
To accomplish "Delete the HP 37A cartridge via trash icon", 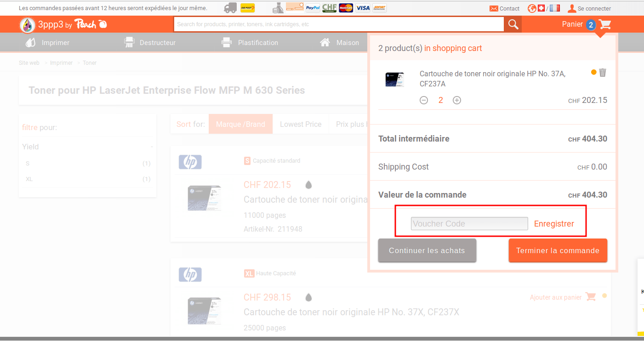I will [x=603, y=73].
